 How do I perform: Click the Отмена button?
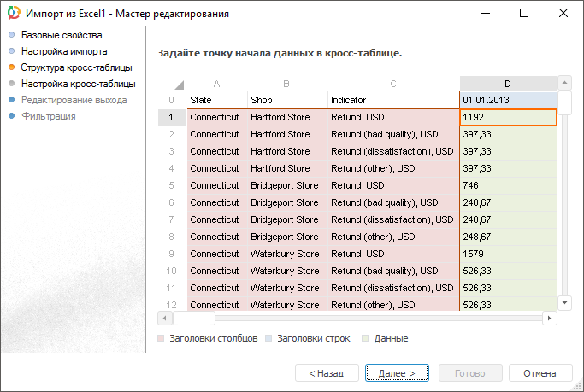click(540, 373)
